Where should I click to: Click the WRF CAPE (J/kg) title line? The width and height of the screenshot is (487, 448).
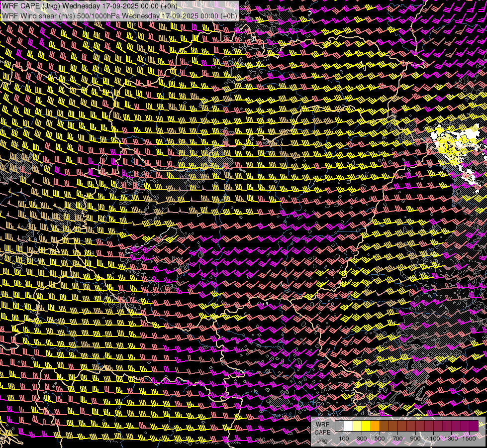90,6
